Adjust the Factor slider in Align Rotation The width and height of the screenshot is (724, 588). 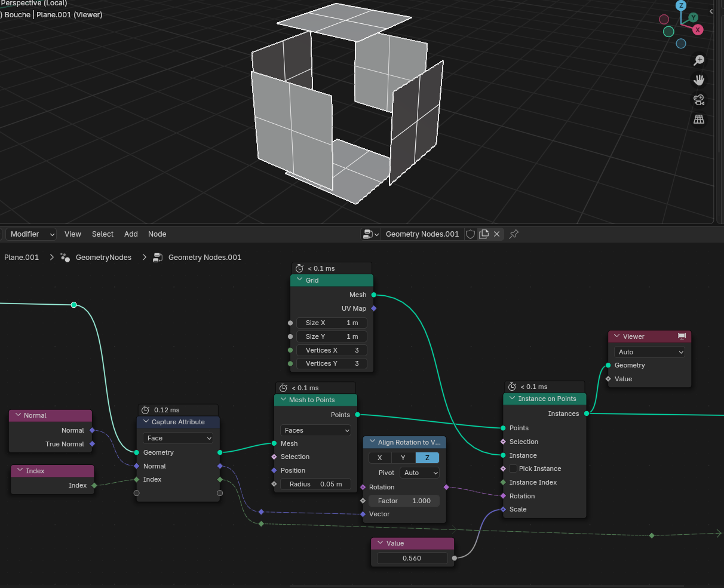(x=404, y=501)
